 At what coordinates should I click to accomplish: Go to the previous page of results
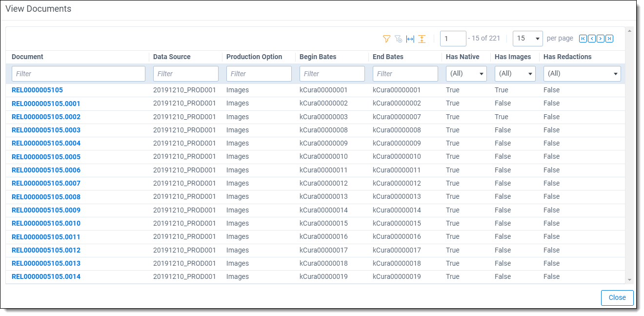coord(591,39)
